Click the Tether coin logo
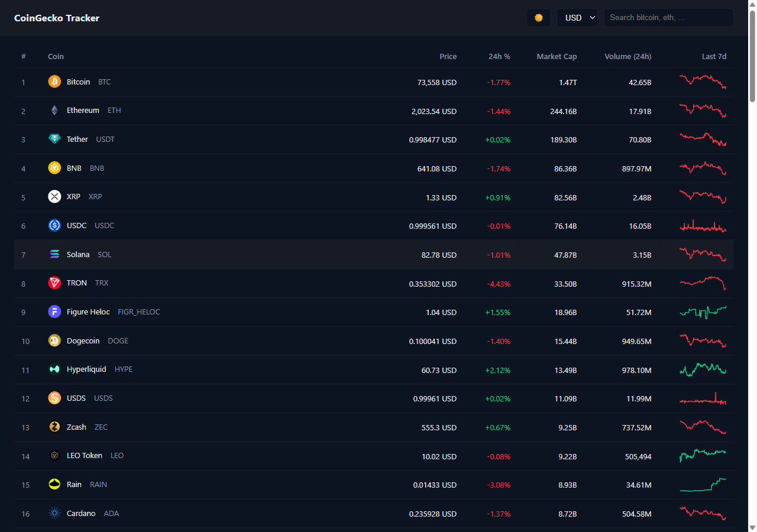757x532 pixels. (54, 139)
